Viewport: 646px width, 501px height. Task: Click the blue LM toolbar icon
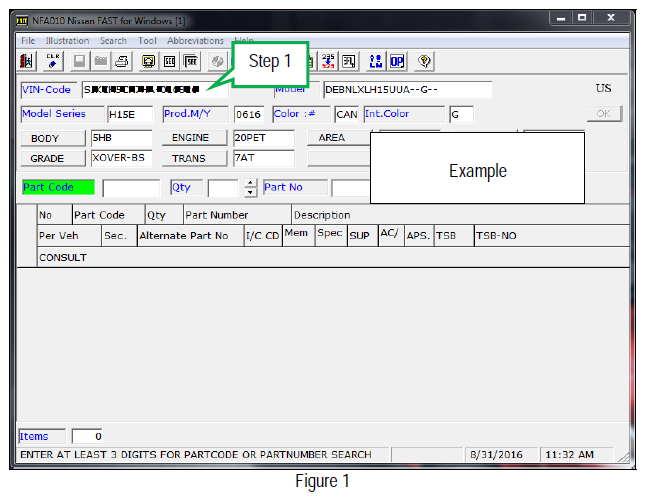[376, 61]
